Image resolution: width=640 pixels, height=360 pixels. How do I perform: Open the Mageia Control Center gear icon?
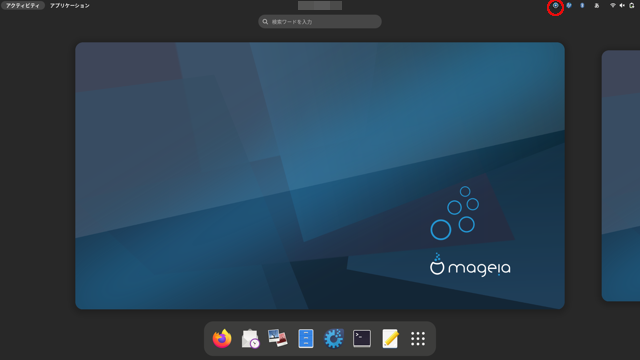[334, 338]
